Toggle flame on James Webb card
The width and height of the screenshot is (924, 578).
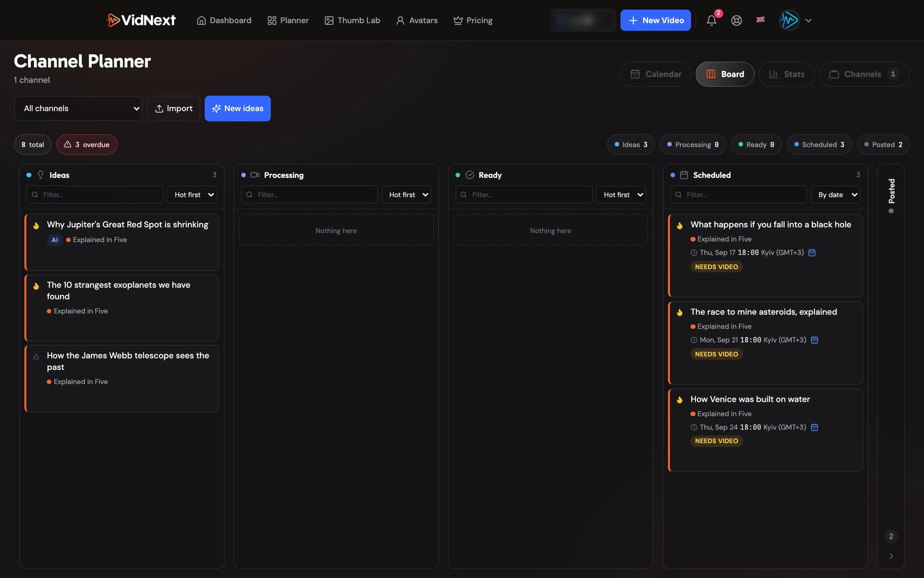36,357
